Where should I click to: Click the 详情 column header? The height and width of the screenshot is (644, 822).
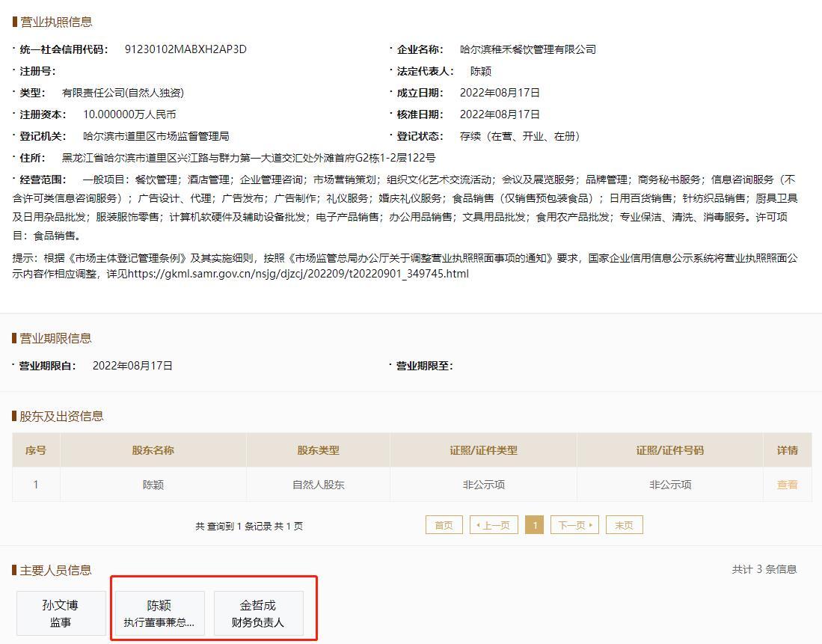[788, 450]
